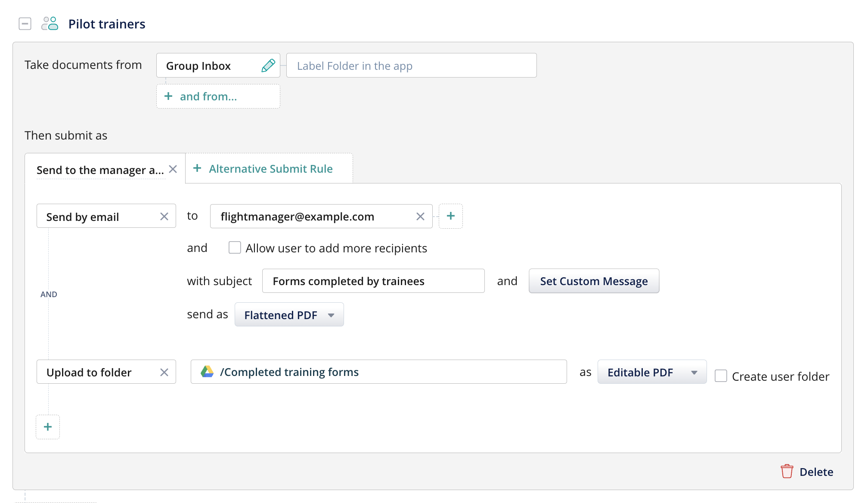The width and height of the screenshot is (868, 503).
Task: Clear the flightmanager@example.com recipient
Action: point(420,217)
